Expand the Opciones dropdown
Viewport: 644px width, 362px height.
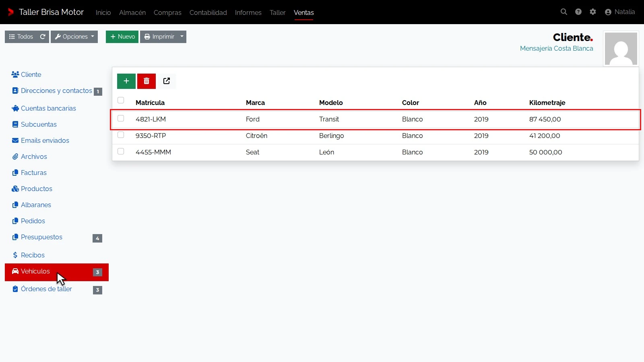coord(74,37)
